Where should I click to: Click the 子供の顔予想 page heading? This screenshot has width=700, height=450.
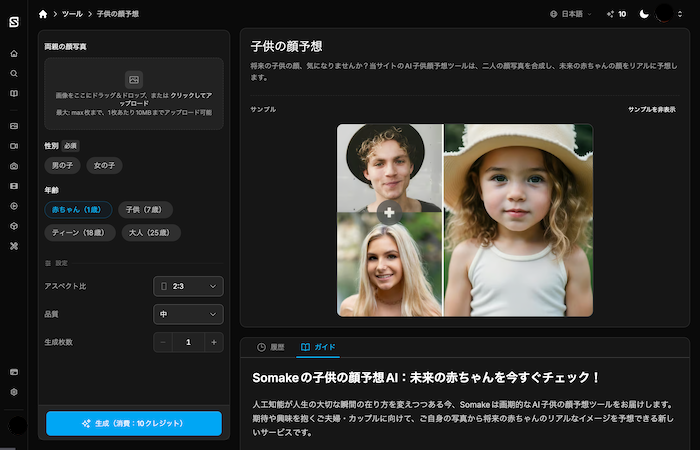[286, 46]
